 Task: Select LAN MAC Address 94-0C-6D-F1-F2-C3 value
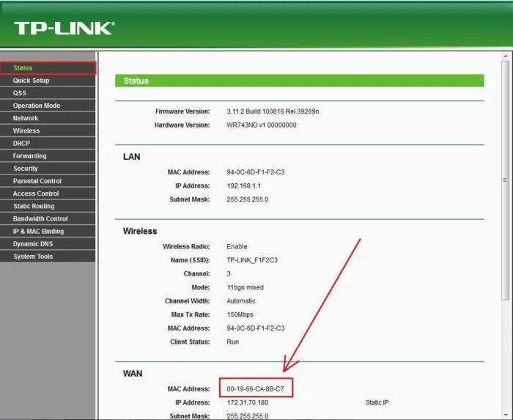[x=256, y=172]
